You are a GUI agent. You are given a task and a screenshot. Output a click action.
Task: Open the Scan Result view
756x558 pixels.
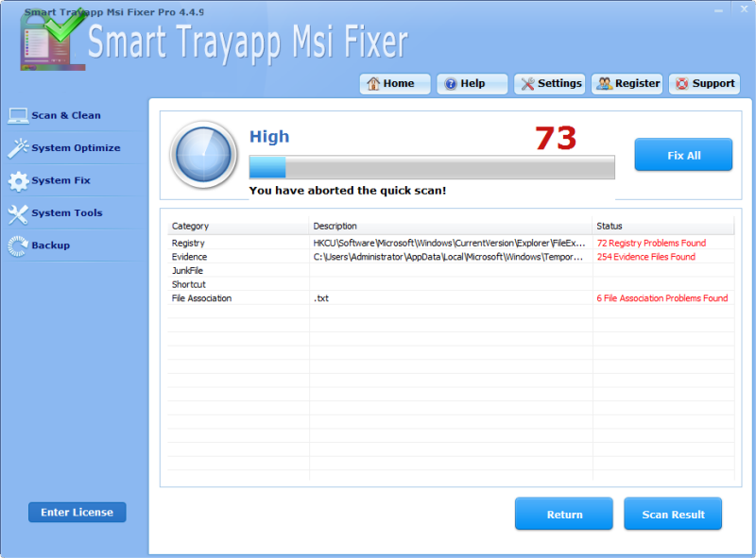(x=673, y=514)
